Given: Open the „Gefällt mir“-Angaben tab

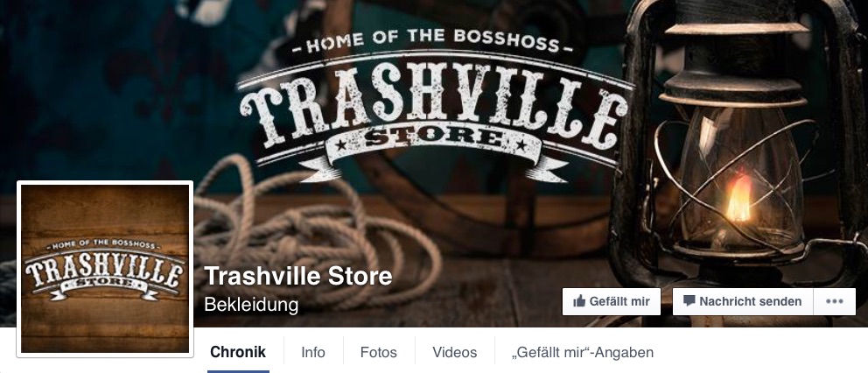Looking at the screenshot, I should pyautogui.click(x=583, y=353).
